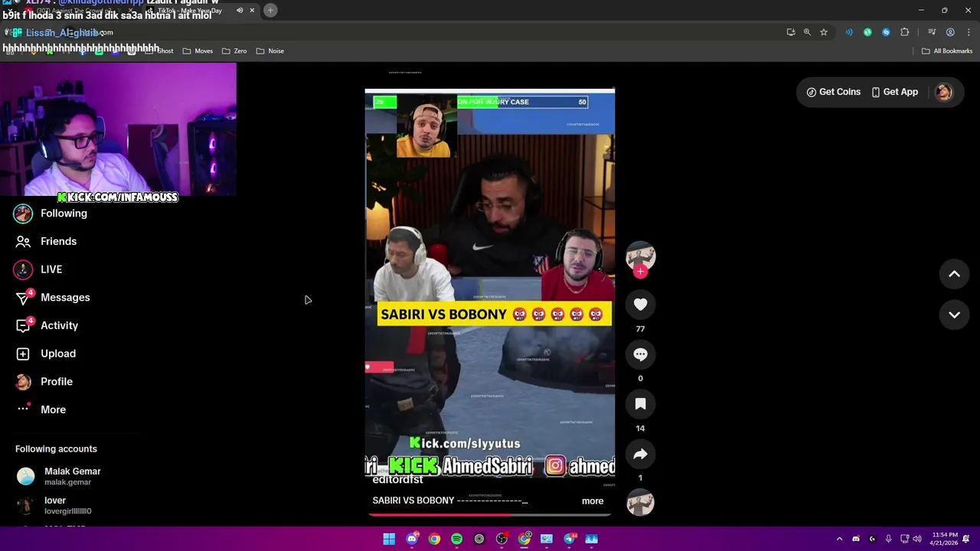Open the blue Shazam extension icon

pos(886,32)
